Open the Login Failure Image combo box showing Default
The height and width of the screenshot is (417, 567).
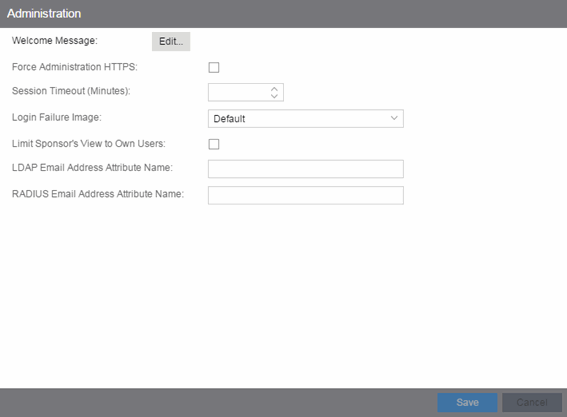tap(306, 119)
